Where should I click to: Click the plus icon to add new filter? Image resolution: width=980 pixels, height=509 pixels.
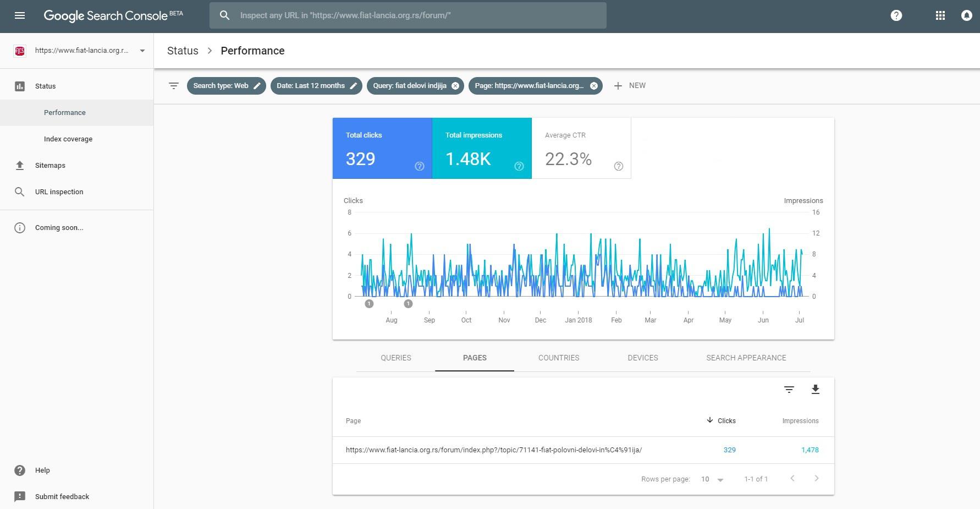click(618, 86)
